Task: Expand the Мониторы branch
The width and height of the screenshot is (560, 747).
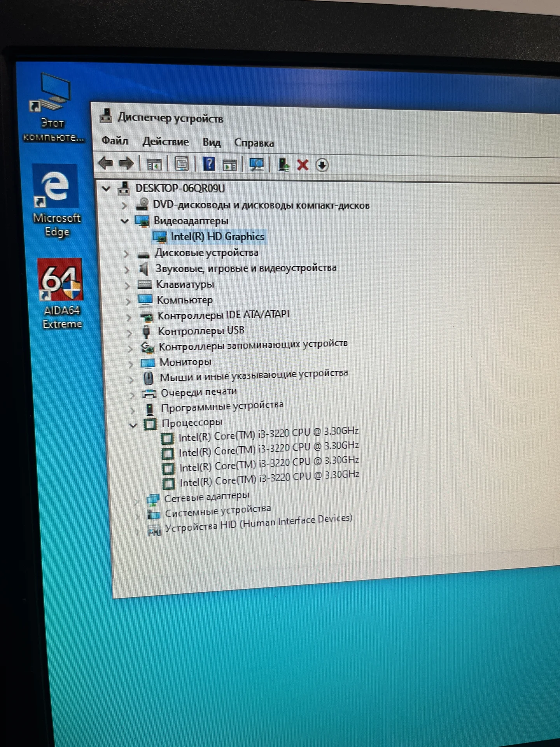Action: point(131,365)
